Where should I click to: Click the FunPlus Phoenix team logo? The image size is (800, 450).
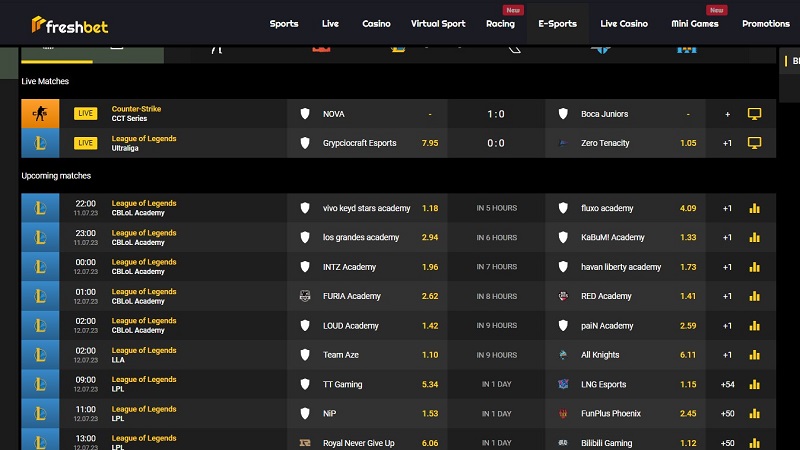point(563,413)
